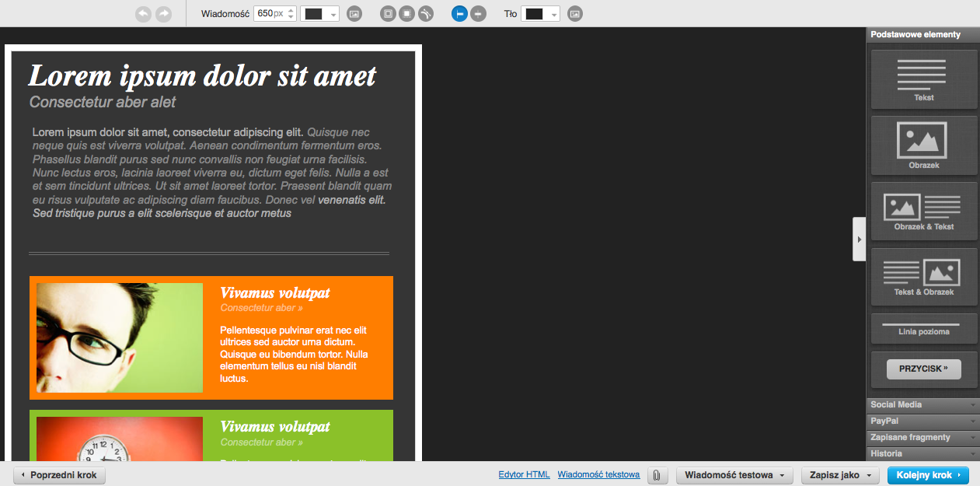Click the Consectetur aber alet subtitle

pyautogui.click(x=103, y=102)
